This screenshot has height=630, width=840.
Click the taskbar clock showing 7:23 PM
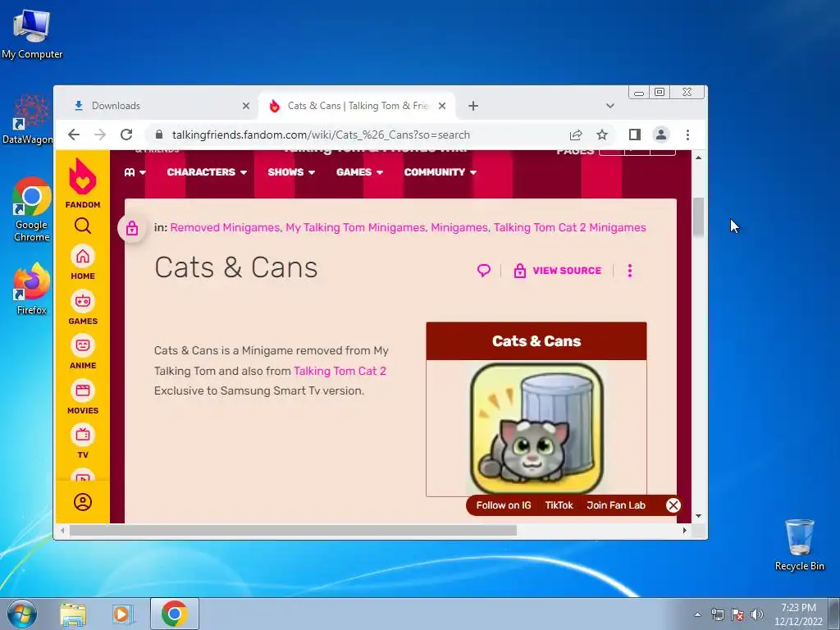click(x=798, y=614)
